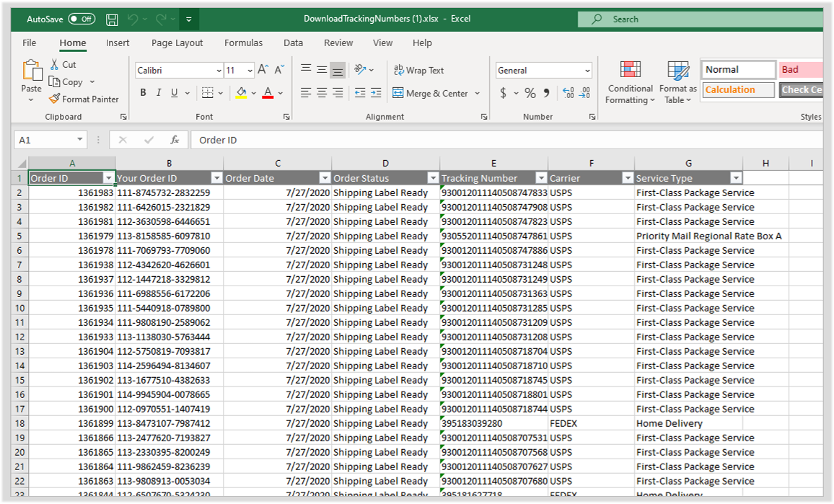
Task: Click Align Right icon
Action: click(338, 93)
